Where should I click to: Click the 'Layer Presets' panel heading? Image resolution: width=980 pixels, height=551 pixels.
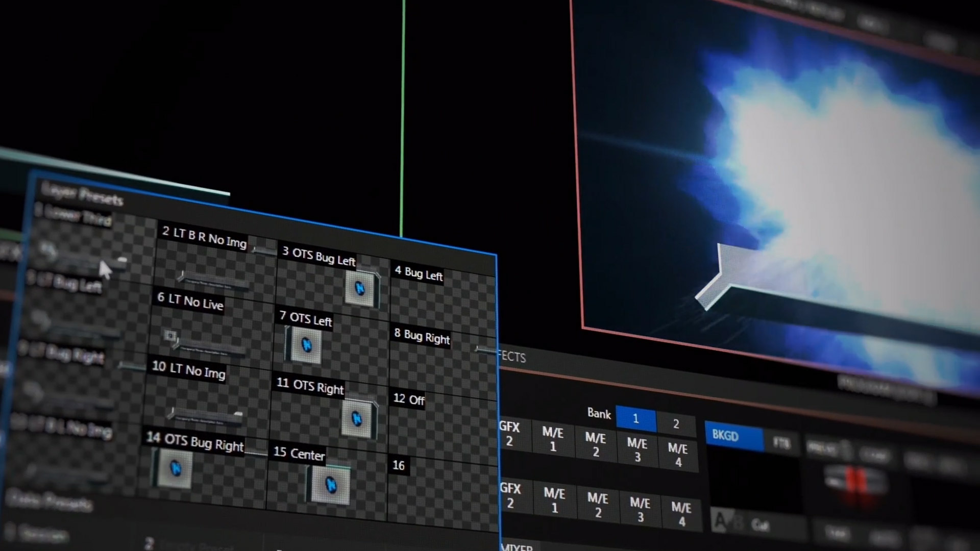coord(83,193)
